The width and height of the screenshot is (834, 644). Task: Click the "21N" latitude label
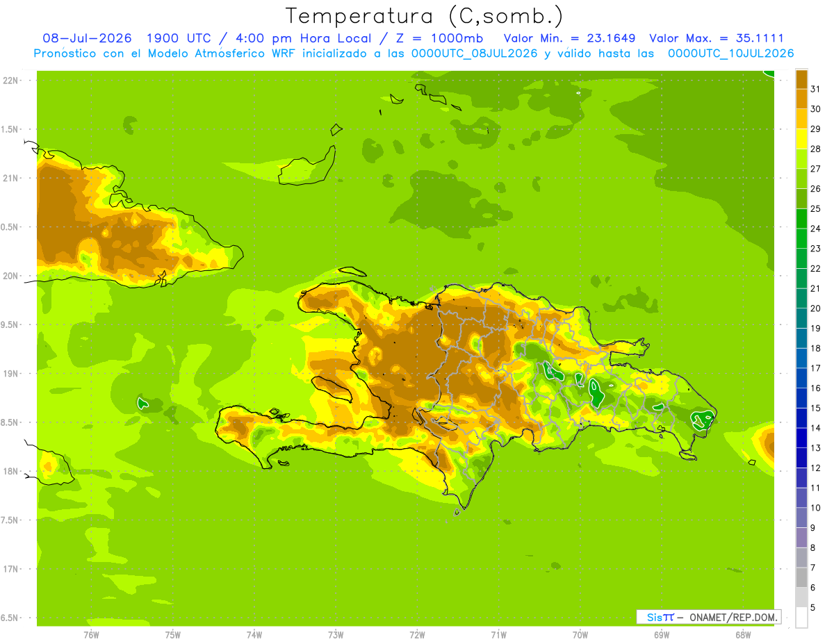pyautogui.click(x=11, y=178)
